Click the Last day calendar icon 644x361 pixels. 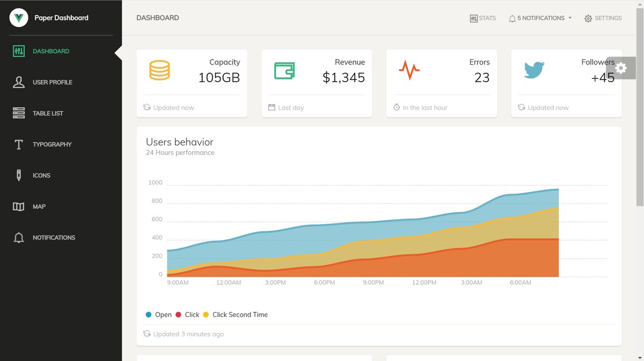(x=272, y=107)
